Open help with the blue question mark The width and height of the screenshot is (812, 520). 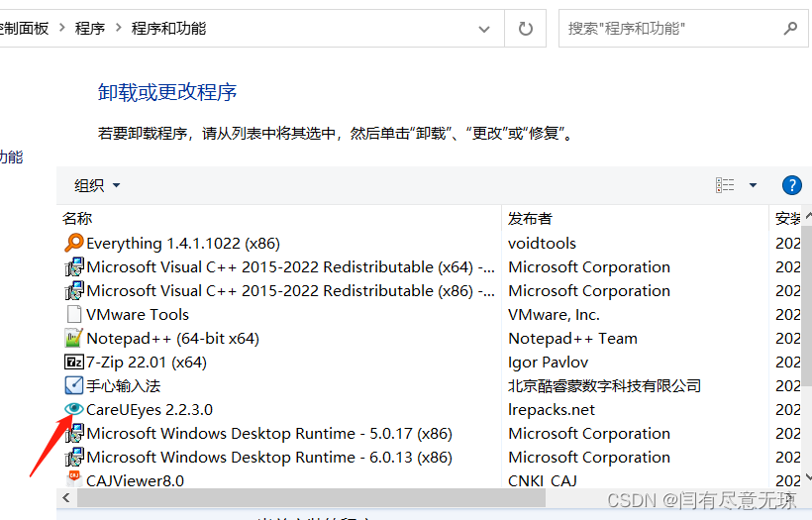(x=791, y=185)
